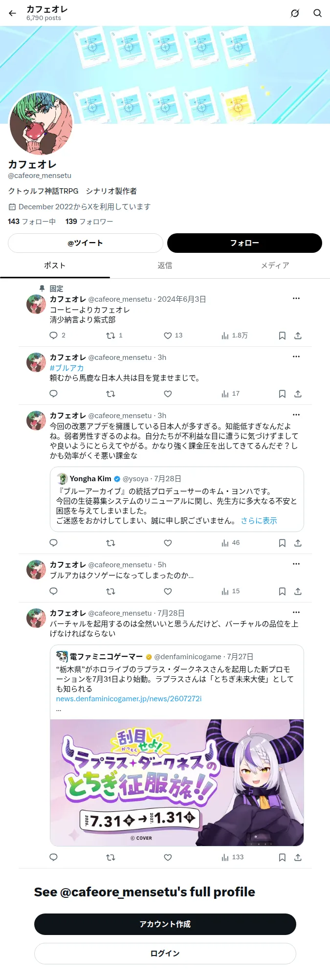Open the search magnifier icon

coord(317,13)
